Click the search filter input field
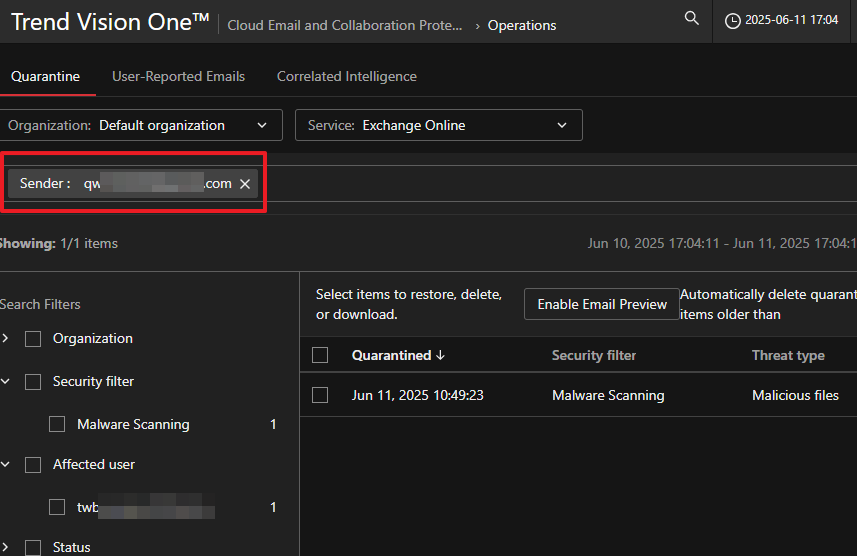Screen dimensions: 857x556 click(550, 184)
